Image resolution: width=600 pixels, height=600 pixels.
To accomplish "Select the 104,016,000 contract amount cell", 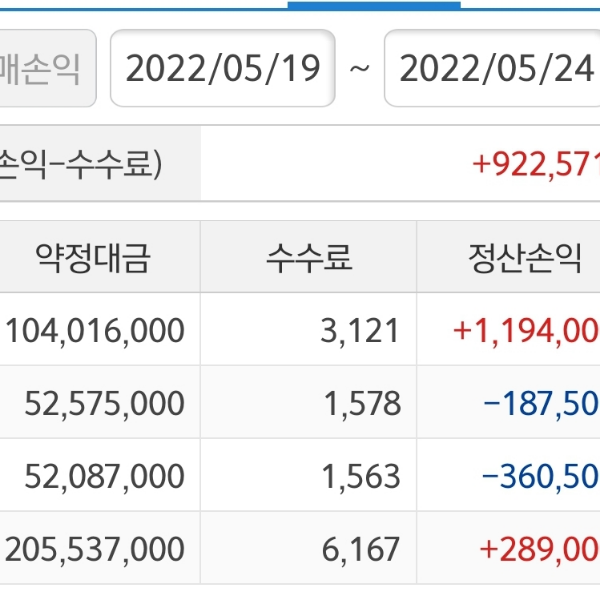I will [95, 330].
